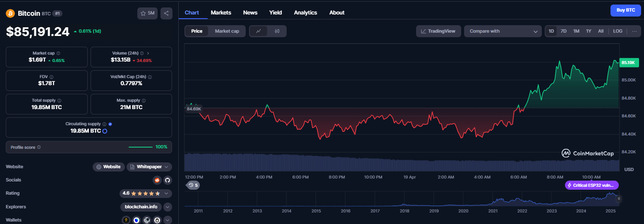Click Total supply info icon

tap(60, 100)
